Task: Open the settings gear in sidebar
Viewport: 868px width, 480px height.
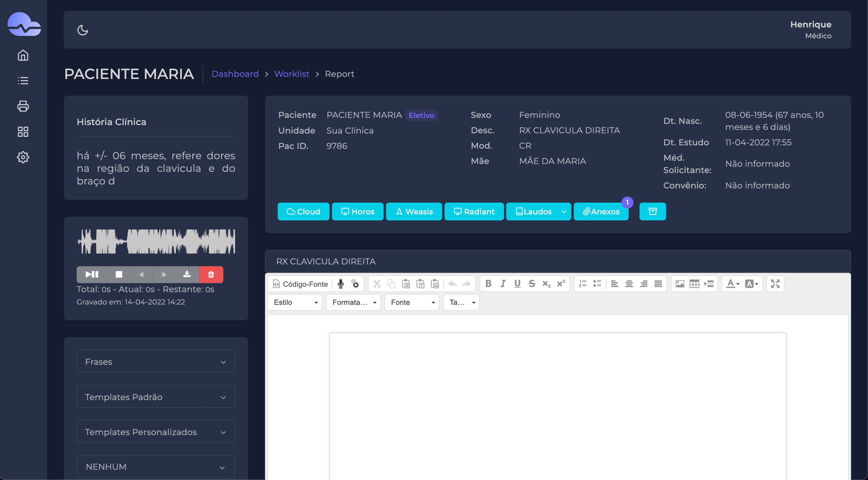Action: coord(23,157)
